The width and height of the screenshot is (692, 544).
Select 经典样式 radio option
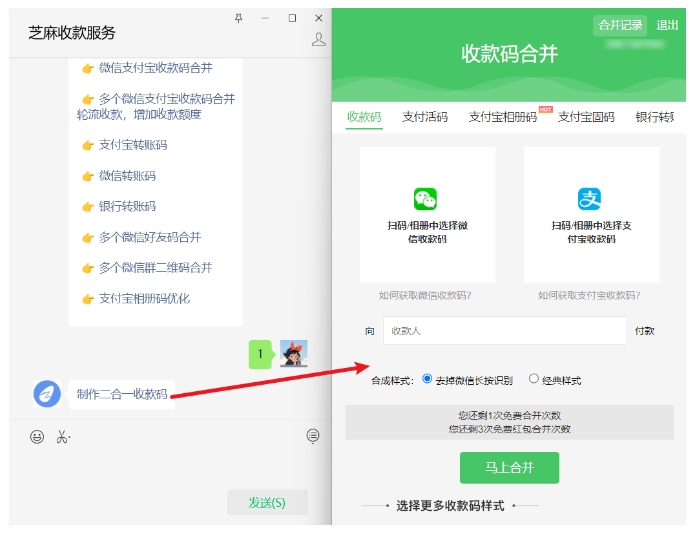tap(534, 379)
